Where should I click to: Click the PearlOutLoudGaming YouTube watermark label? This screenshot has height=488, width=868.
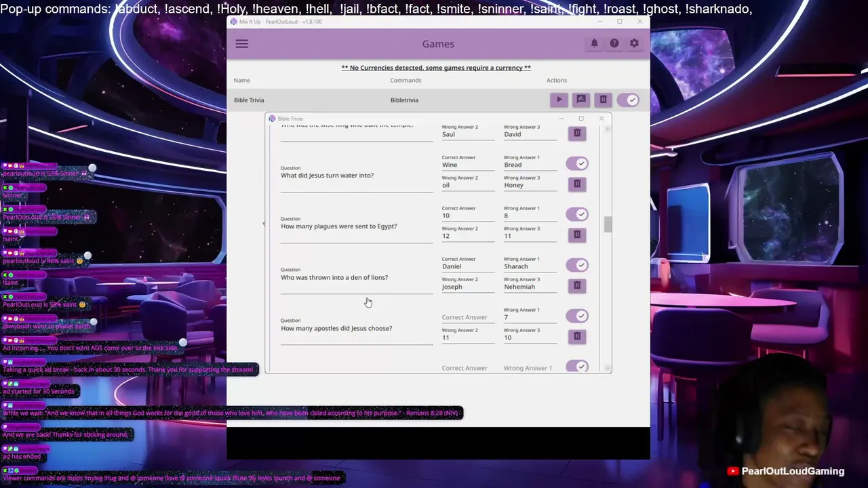(x=785, y=472)
